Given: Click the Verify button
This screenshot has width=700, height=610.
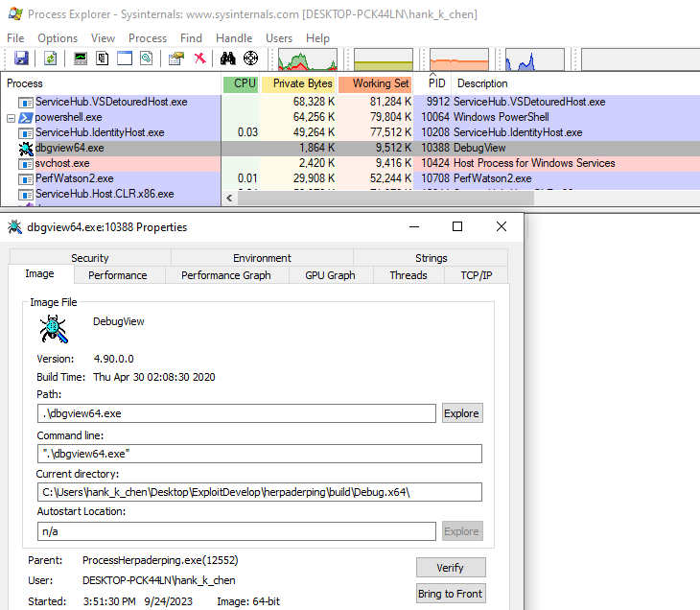Looking at the screenshot, I should click(x=451, y=568).
